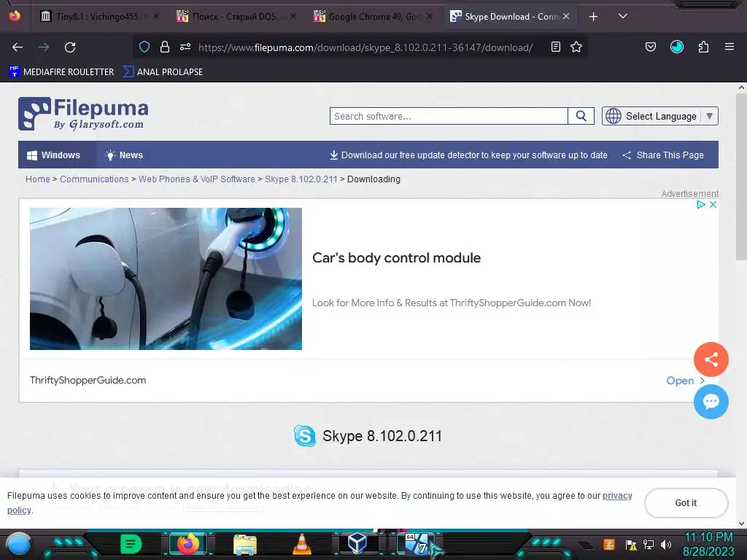Screen dimensions: 747x560
Task: Open Firefox from the taskbar
Action: (x=188, y=544)
